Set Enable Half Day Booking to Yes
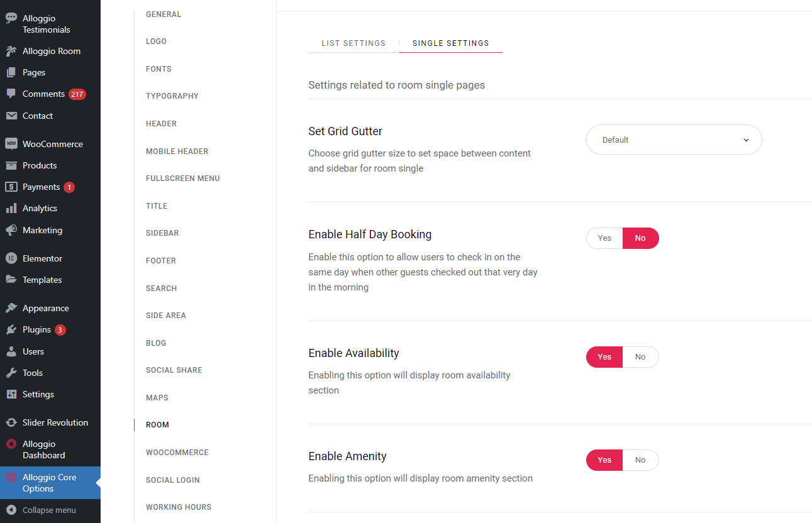This screenshot has width=812, height=523. [x=604, y=238]
